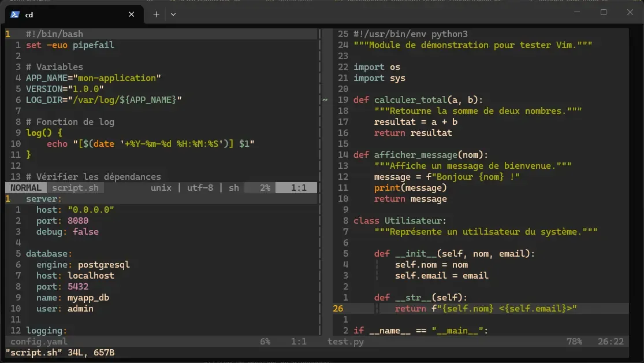Expand the new tab profile dropdown chevron
The height and width of the screenshot is (363, 644).
173,14
